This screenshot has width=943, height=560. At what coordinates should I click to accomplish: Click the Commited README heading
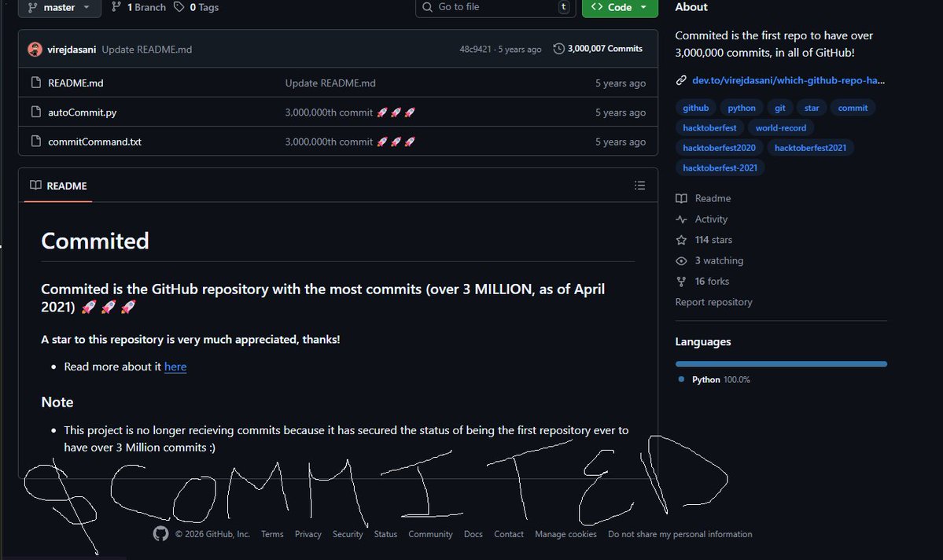pyautogui.click(x=95, y=241)
